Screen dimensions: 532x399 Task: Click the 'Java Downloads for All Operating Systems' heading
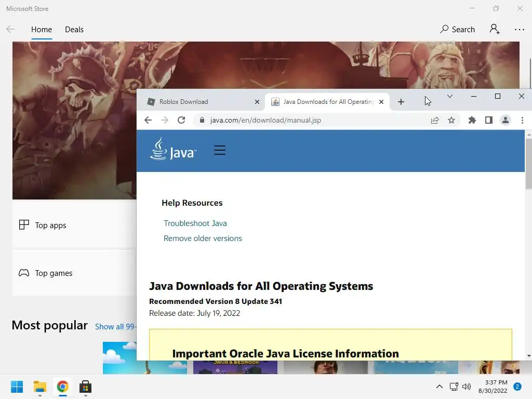(x=261, y=286)
